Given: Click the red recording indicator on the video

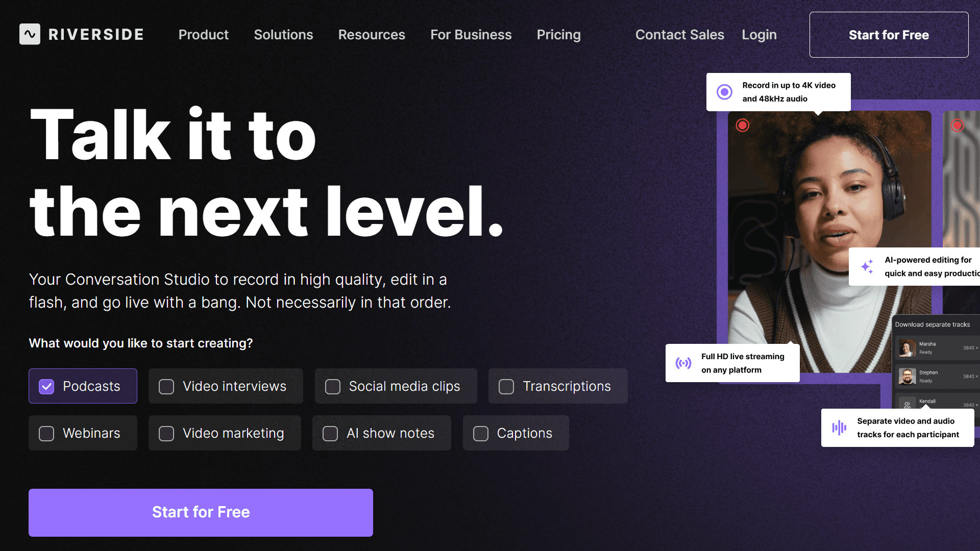Looking at the screenshot, I should click(x=742, y=125).
